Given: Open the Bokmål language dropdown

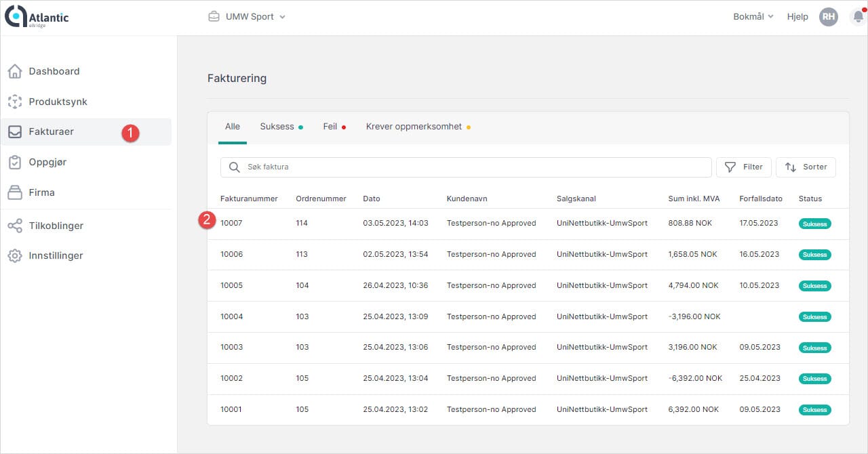Looking at the screenshot, I should tap(753, 17).
